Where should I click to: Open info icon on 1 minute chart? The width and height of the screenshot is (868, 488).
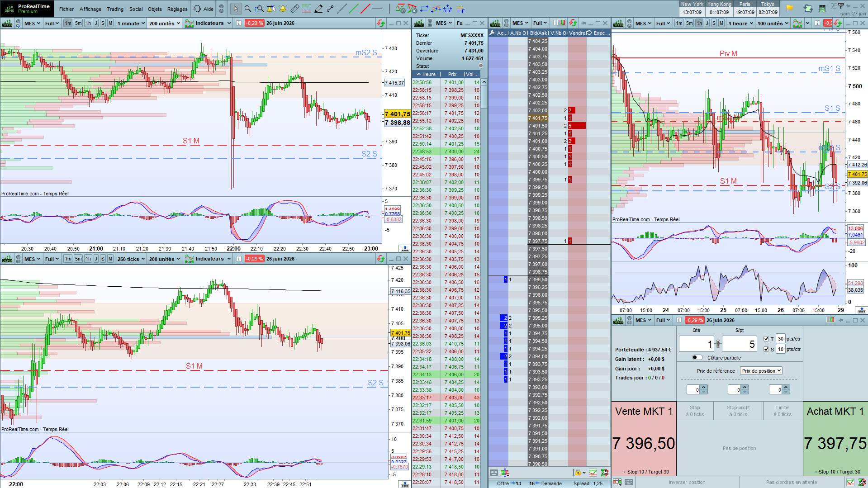tap(238, 23)
